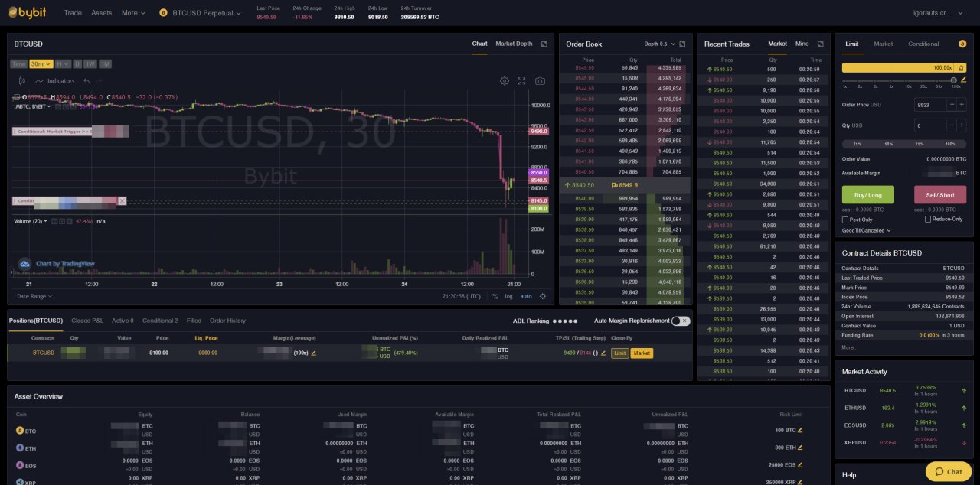The width and height of the screenshot is (980, 485).
Task: Toggle chart fullscreen mode icon
Action: pos(522,81)
